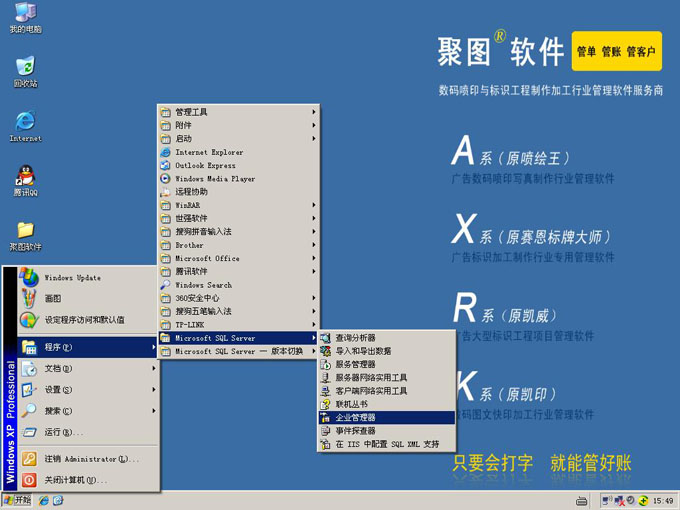Select 搜狗五笔输入法 menu entry
The height and width of the screenshot is (510, 680).
(238, 311)
